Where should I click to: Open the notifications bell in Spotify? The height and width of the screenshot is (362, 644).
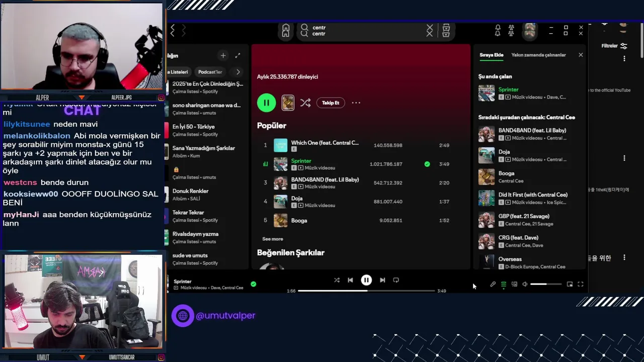tap(498, 31)
